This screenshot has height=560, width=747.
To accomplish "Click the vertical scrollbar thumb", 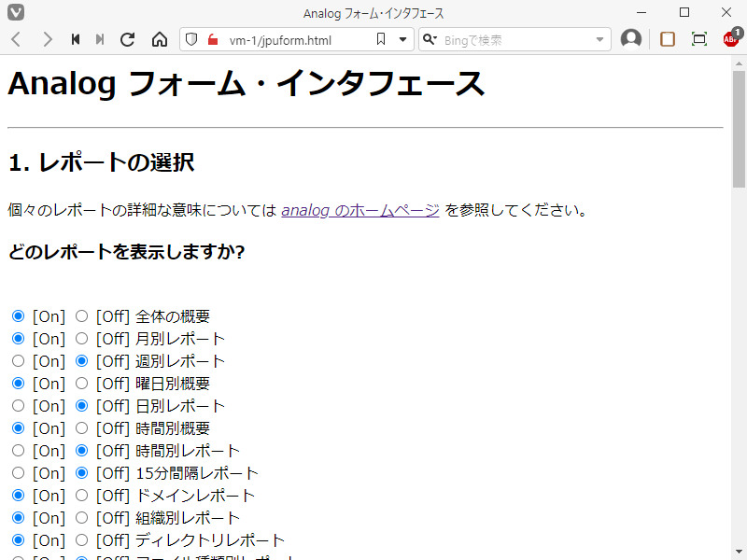I will 739,129.
